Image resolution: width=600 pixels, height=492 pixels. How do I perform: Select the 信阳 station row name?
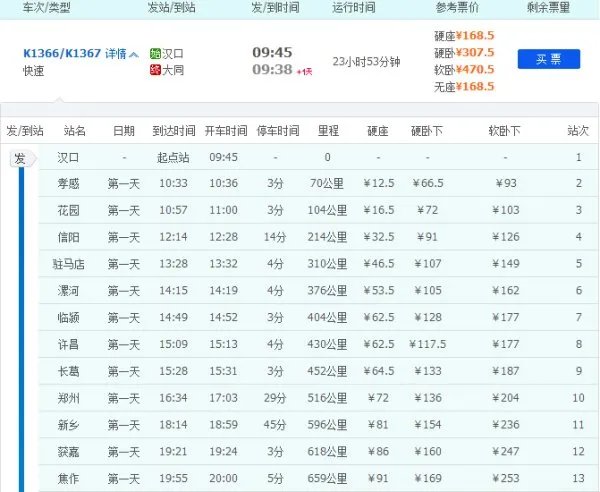coord(68,237)
